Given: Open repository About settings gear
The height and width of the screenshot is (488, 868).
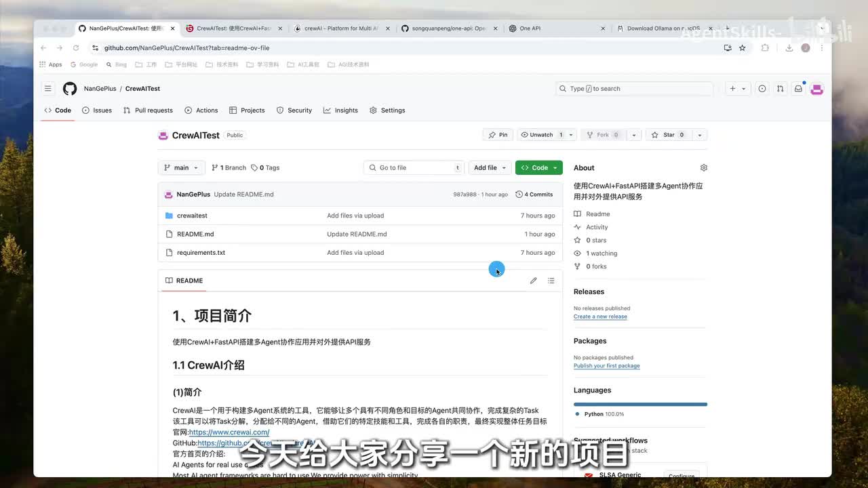Looking at the screenshot, I should tap(703, 167).
